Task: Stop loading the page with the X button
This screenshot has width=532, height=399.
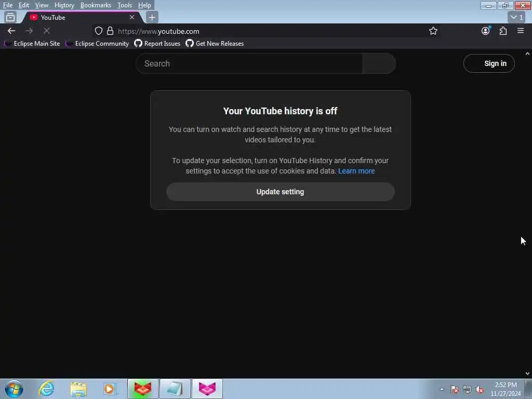Action: coord(47,31)
